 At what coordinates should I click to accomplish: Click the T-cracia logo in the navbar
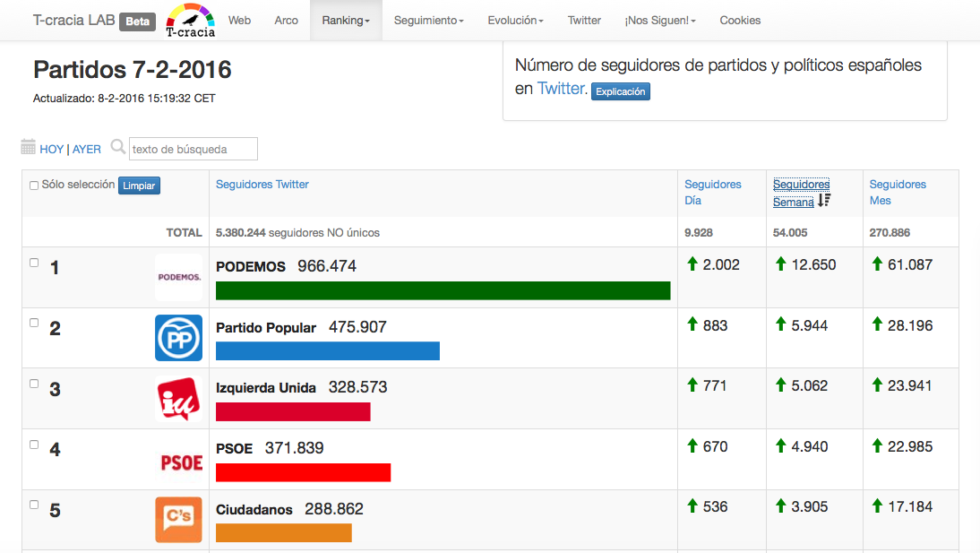(x=189, y=20)
